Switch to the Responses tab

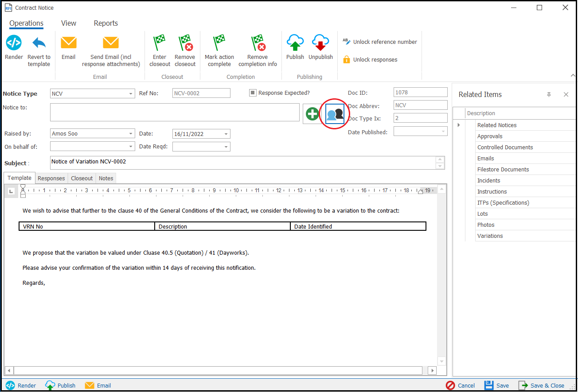click(51, 179)
